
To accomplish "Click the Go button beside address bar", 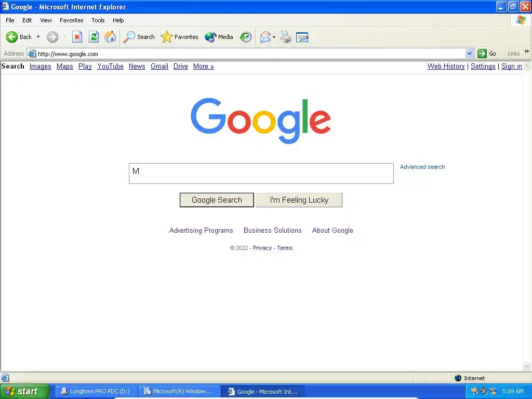I will (487, 54).
